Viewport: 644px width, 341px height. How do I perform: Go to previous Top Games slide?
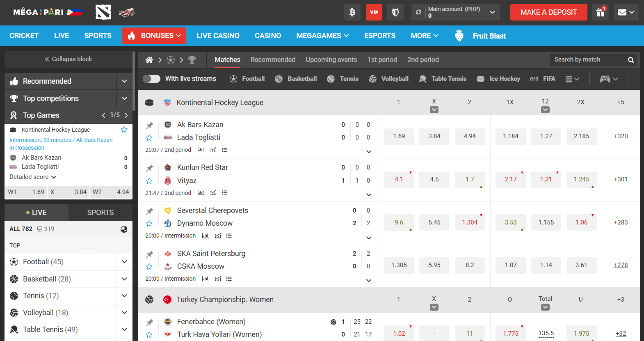(x=104, y=115)
